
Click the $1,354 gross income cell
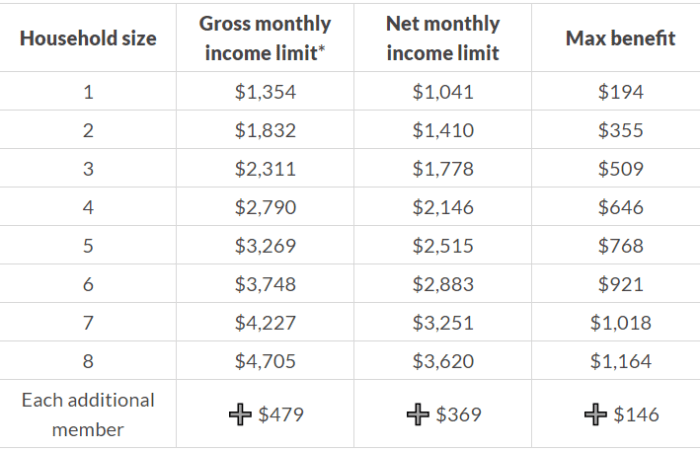pyautogui.click(x=265, y=92)
